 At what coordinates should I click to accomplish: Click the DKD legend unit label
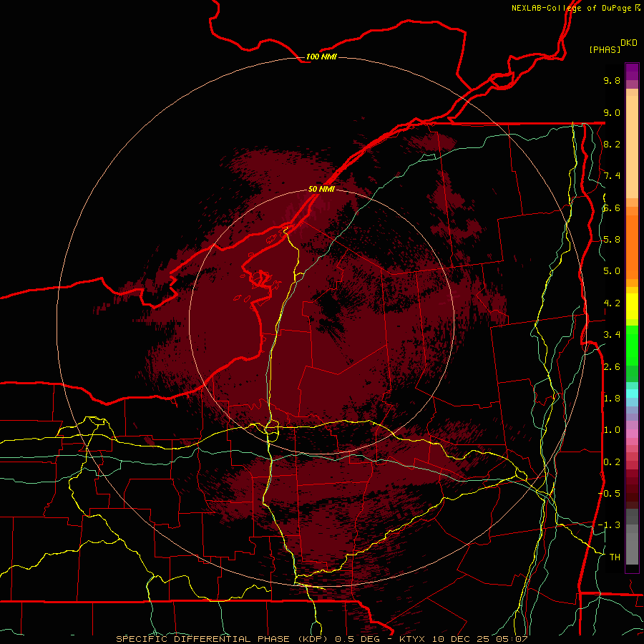[x=629, y=43]
